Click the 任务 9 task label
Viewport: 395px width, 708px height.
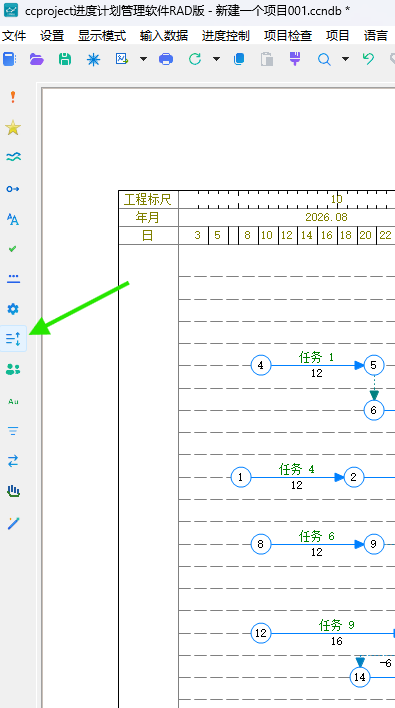point(337,625)
